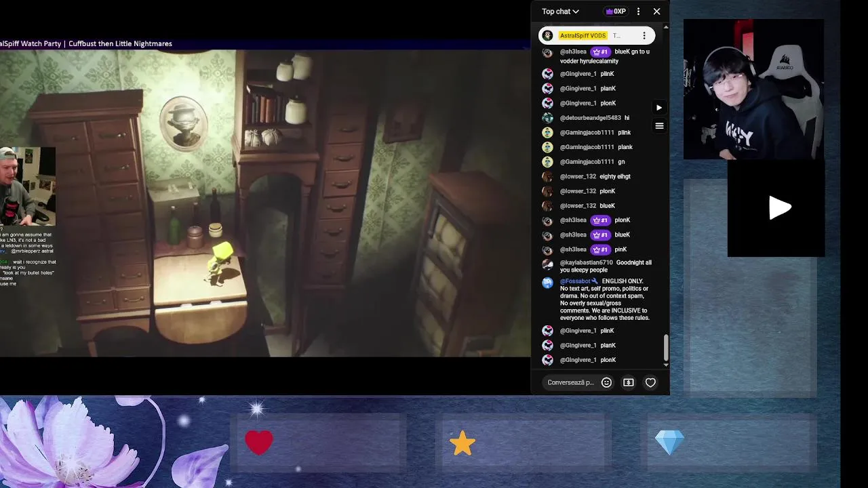Click the 'blueK gn to u vodder hyrulecalamity' message
Viewport: 868px width, 488px height.
point(604,56)
